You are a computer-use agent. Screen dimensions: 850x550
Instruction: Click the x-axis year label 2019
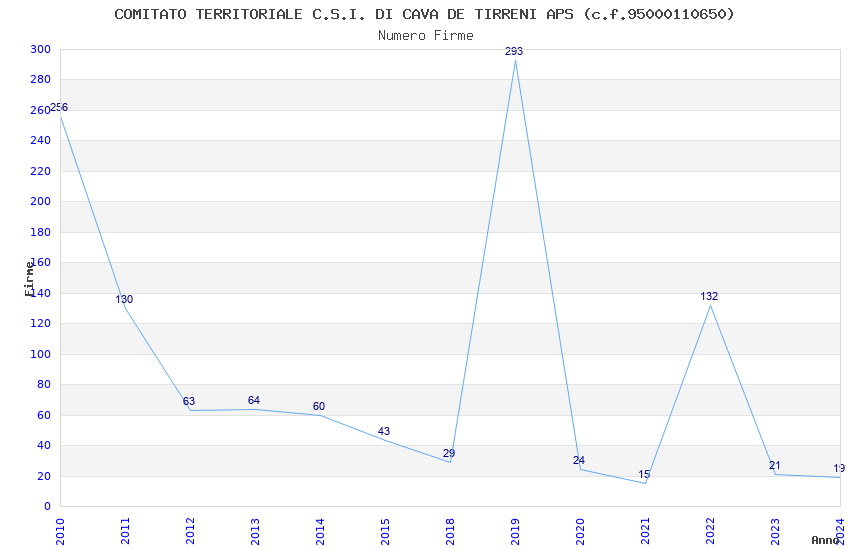(x=516, y=531)
